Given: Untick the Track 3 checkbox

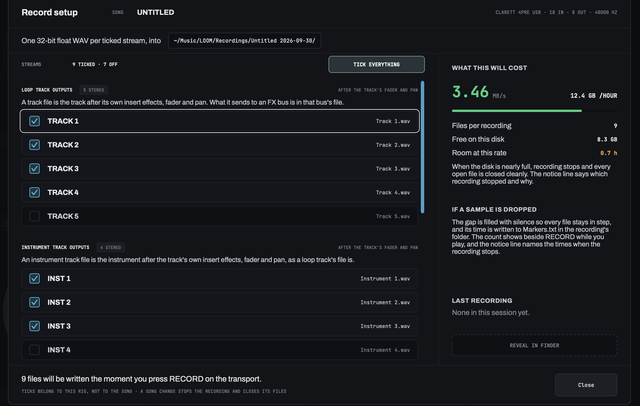Looking at the screenshot, I should click(x=34, y=169).
